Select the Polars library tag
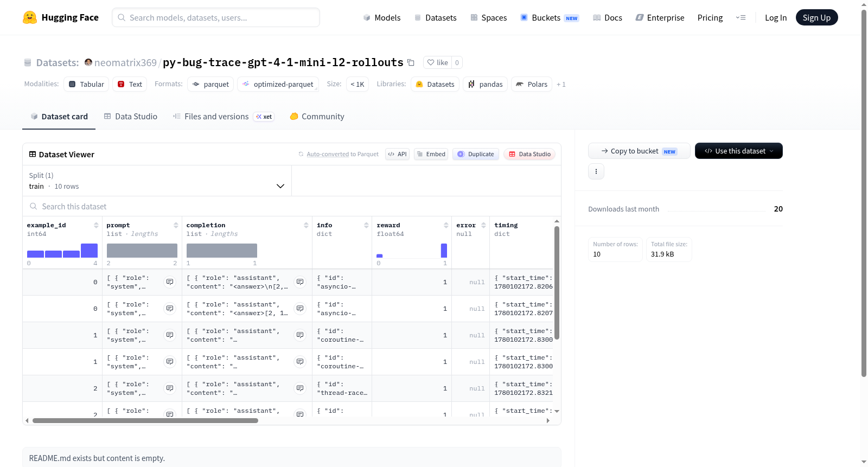 point(532,84)
